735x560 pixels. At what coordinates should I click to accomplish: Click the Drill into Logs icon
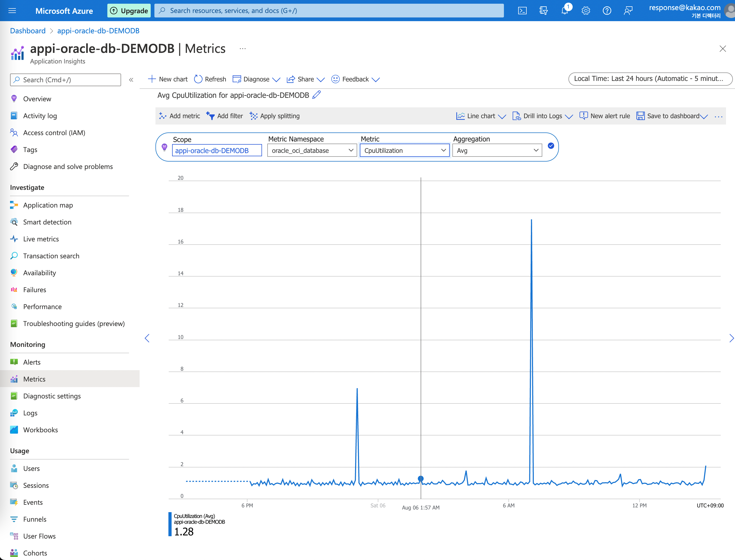(516, 115)
